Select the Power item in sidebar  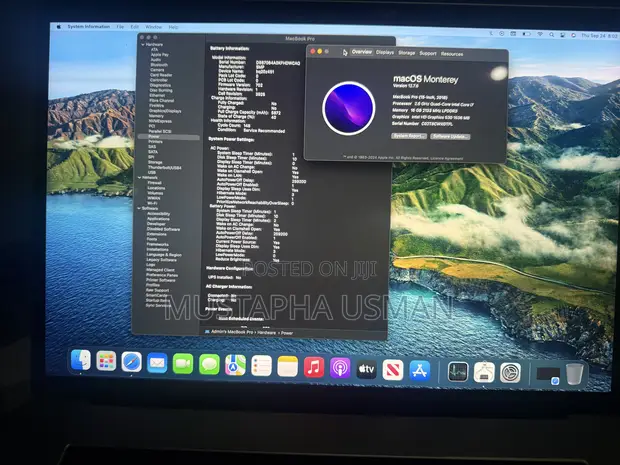(169, 137)
